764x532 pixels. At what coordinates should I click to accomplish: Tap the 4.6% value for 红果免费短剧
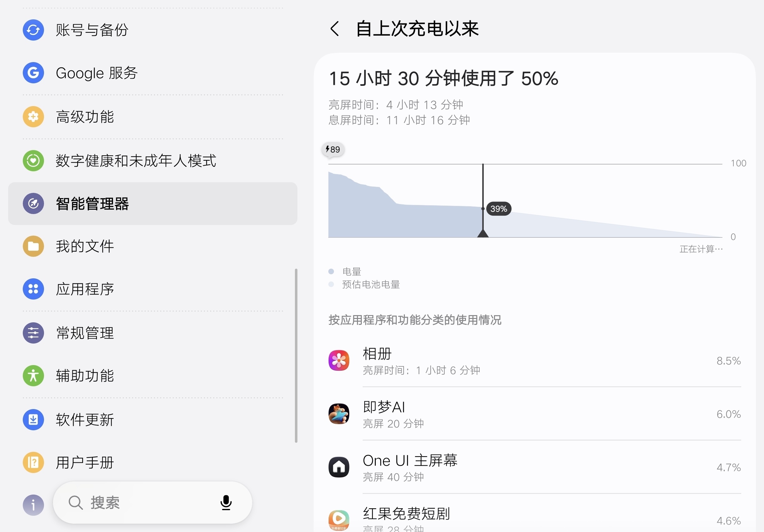pos(728,520)
